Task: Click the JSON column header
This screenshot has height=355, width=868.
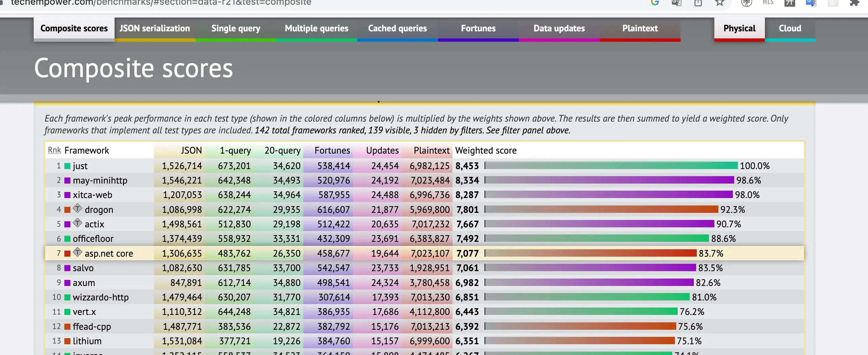Action: click(191, 150)
